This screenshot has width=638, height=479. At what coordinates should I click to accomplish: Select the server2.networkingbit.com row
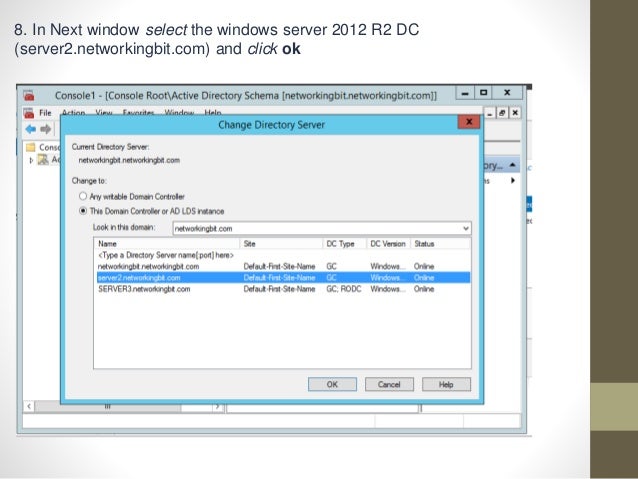[x=283, y=278]
